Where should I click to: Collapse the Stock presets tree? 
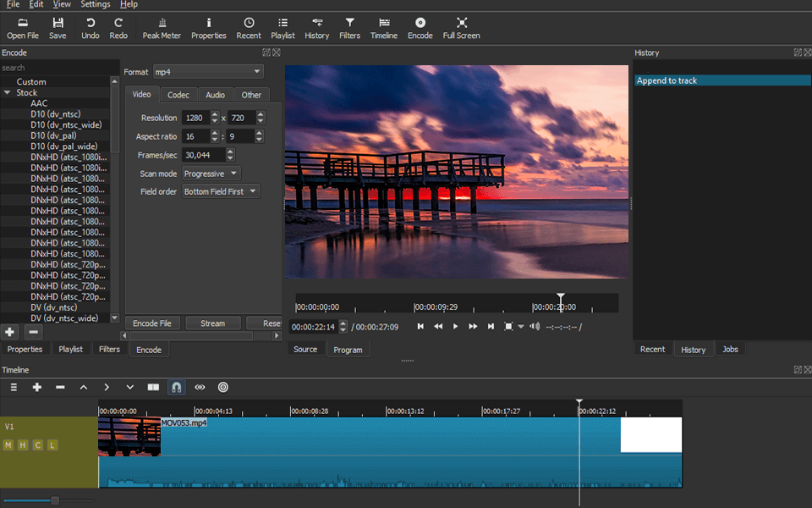pyautogui.click(x=8, y=93)
